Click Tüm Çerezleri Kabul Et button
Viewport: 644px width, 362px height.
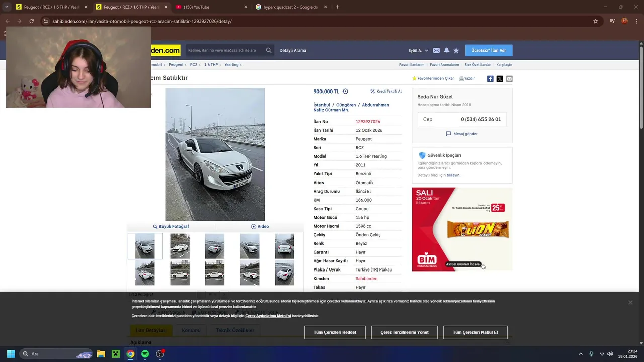pyautogui.click(x=475, y=332)
